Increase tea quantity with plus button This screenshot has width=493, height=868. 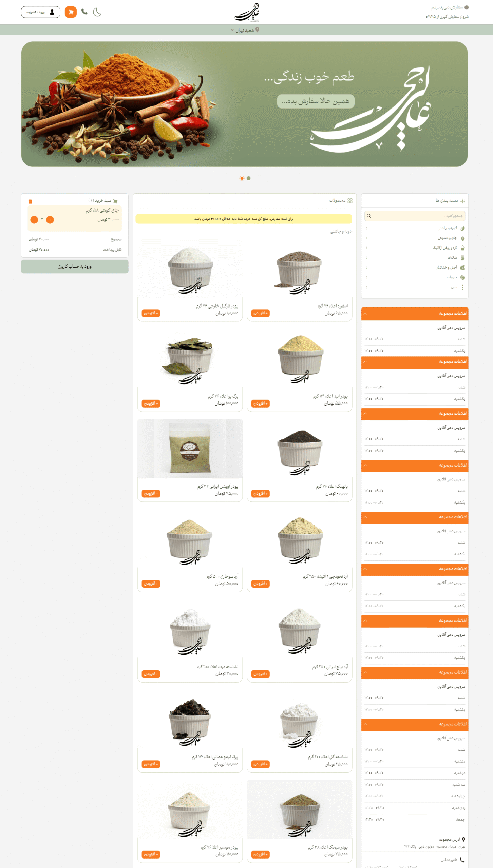tap(50, 220)
